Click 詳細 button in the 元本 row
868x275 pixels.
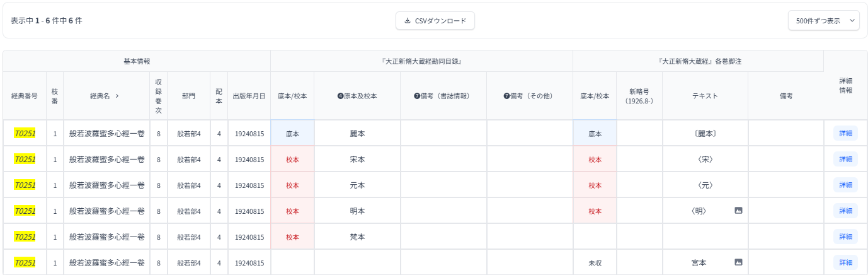pos(845,185)
